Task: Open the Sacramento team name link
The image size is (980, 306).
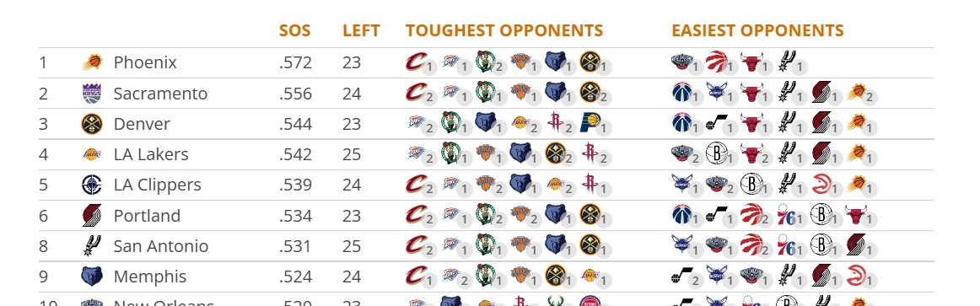Action: tap(160, 94)
